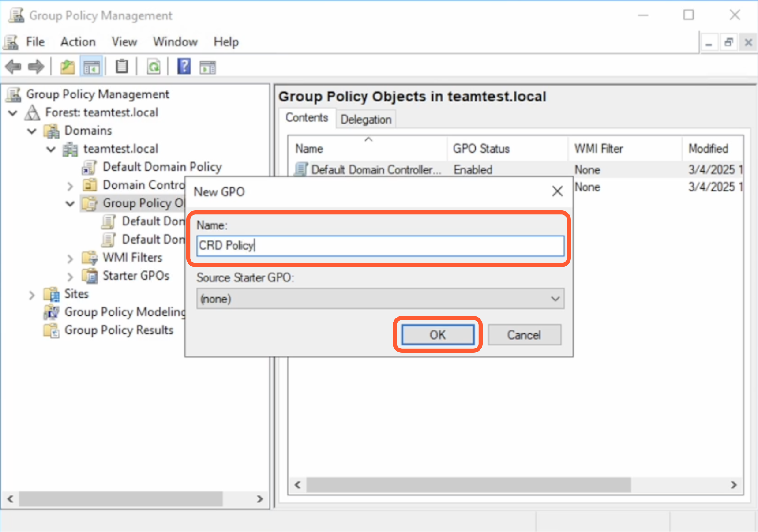758x532 pixels.
Task: Expand the Sites tree node
Action: pyautogui.click(x=32, y=295)
